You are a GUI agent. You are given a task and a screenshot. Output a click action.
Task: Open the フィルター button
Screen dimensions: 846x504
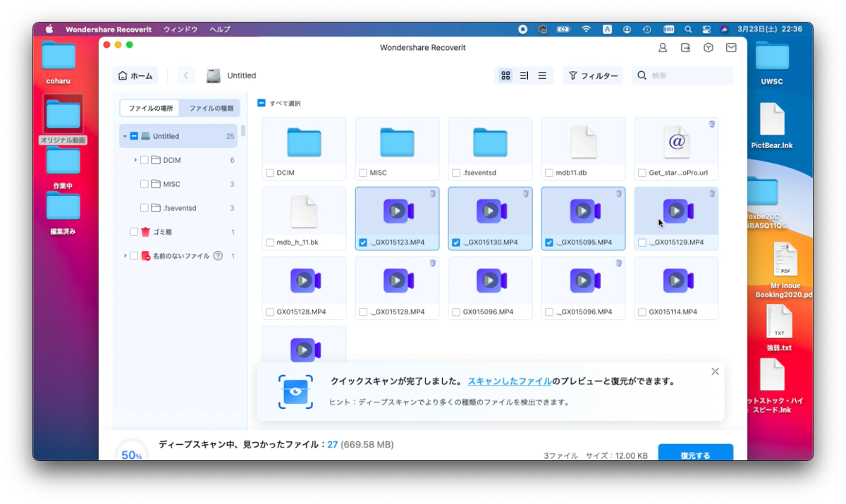coord(593,75)
